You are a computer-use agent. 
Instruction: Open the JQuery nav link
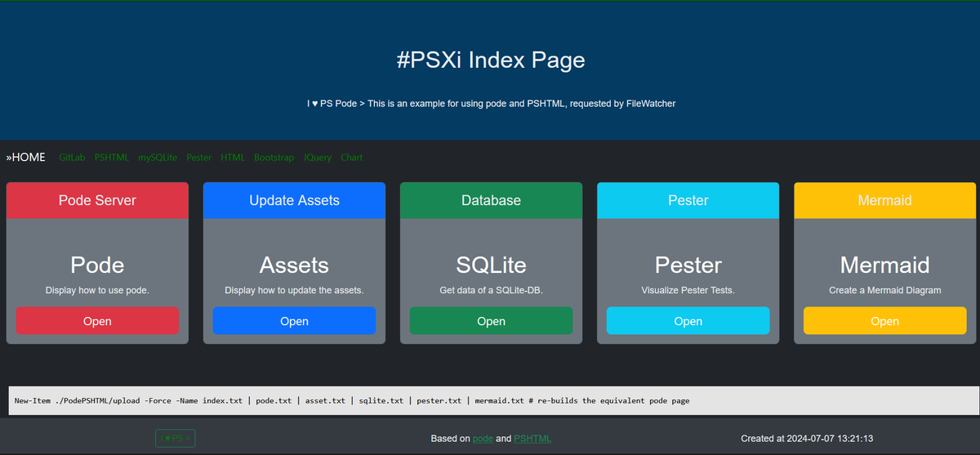click(x=317, y=158)
